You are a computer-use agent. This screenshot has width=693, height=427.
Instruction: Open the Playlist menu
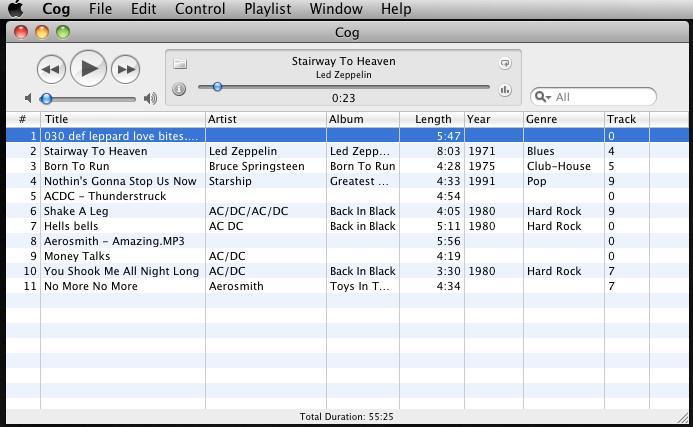pos(267,9)
